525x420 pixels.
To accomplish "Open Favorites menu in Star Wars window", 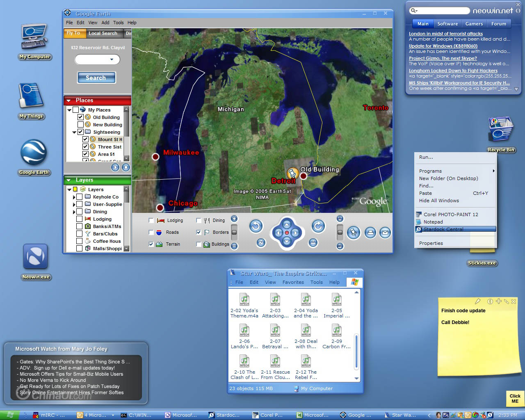I will click(x=293, y=282).
